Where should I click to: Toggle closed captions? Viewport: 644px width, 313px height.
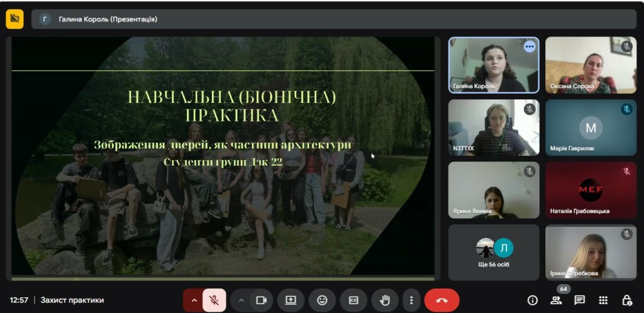(353, 300)
